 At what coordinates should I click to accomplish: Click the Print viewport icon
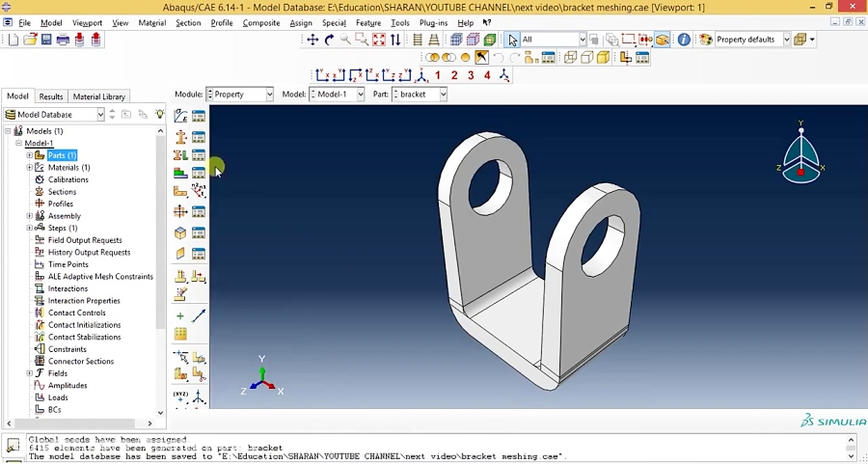[63, 40]
